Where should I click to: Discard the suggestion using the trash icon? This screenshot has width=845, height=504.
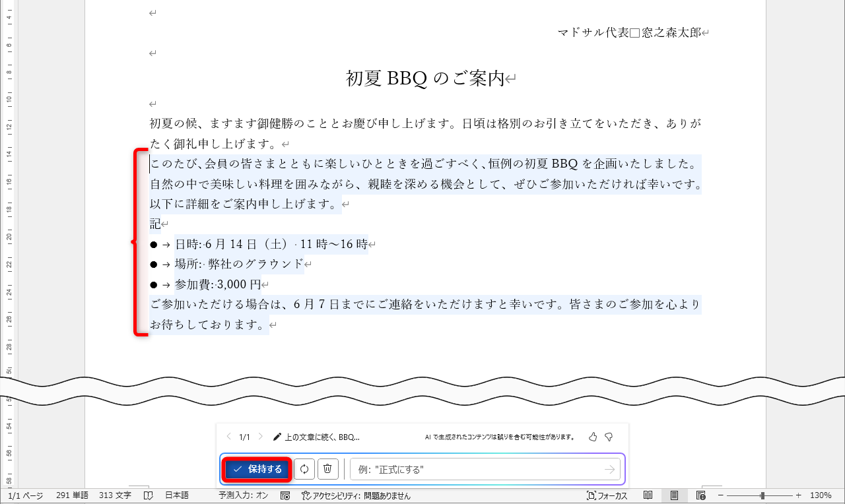pos(327,469)
